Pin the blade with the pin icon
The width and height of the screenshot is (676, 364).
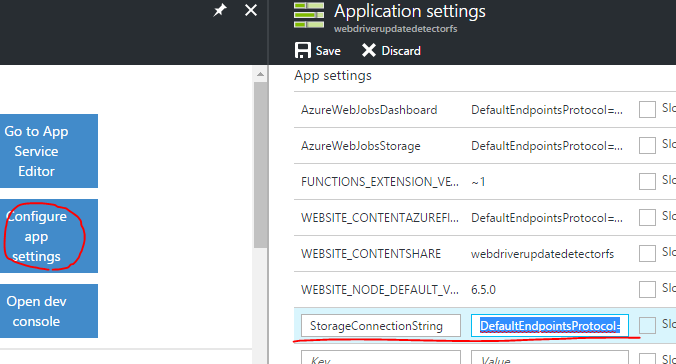(x=220, y=10)
